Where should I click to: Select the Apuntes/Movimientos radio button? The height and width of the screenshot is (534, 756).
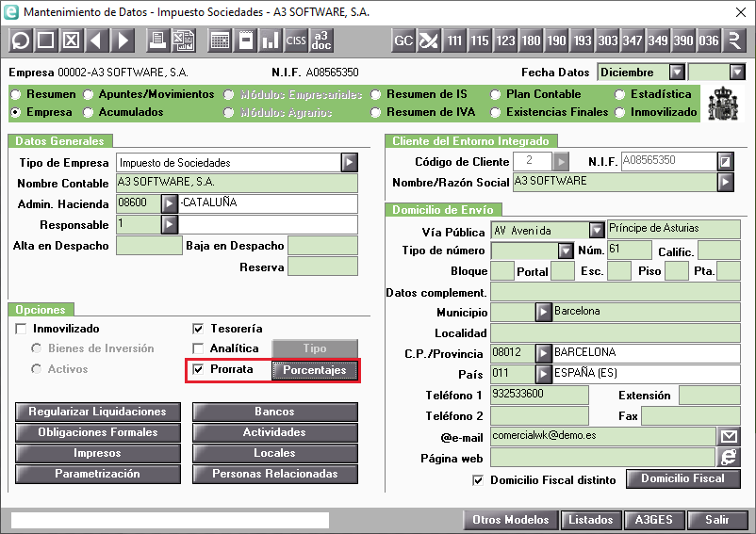pos(89,94)
